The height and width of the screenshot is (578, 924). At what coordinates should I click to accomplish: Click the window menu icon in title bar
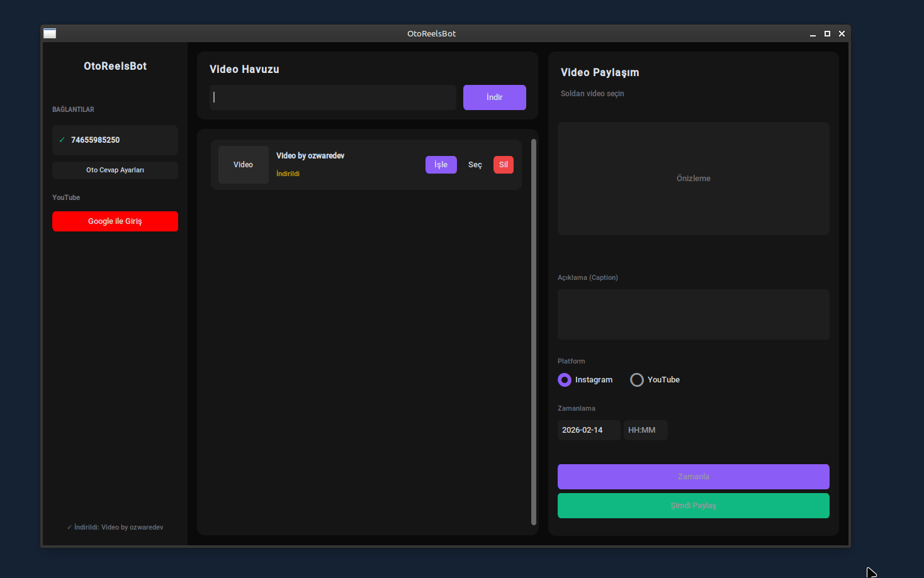pos(50,33)
